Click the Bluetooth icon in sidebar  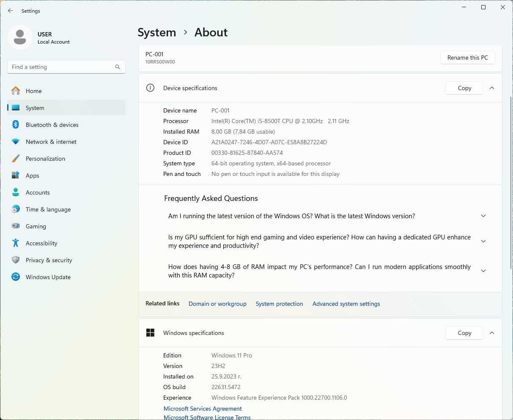coord(16,124)
